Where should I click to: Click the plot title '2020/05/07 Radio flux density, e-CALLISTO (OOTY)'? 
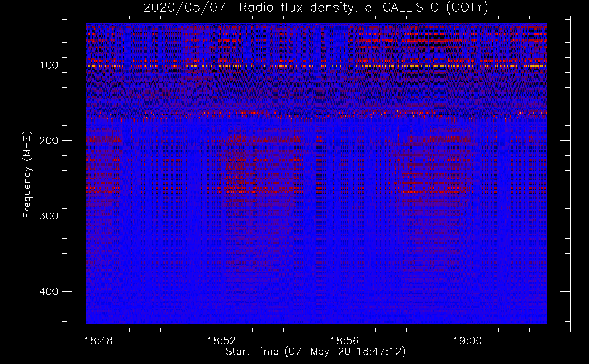click(x=315, y=7)
